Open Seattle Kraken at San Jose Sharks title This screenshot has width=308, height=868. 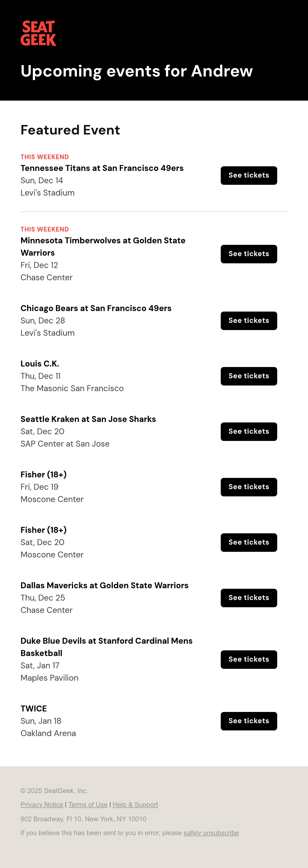click(88, 419)
